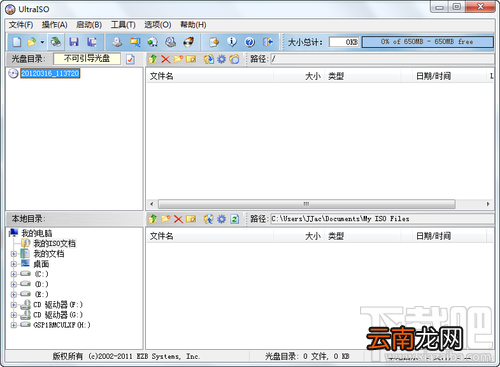
Task: Click the Compress ISO disc icon
Action: click(171, 42)
